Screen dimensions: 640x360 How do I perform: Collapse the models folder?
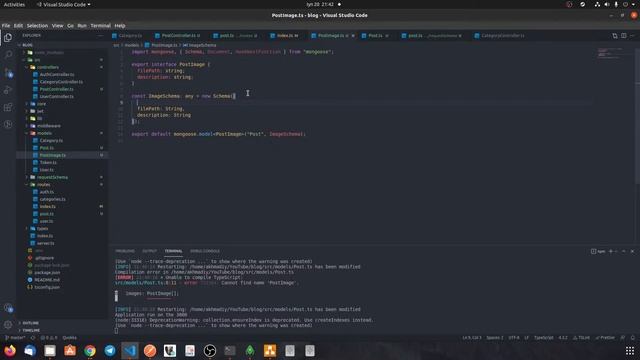pos(44,133)
